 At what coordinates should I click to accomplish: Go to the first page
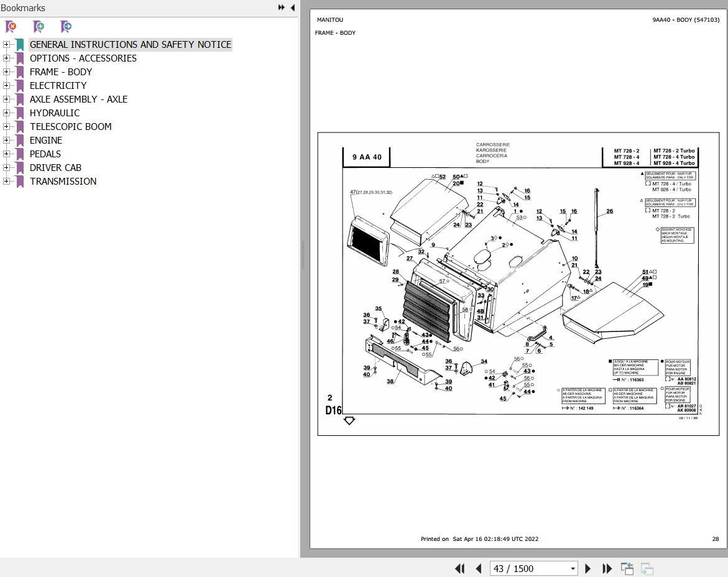pos(459,569)
